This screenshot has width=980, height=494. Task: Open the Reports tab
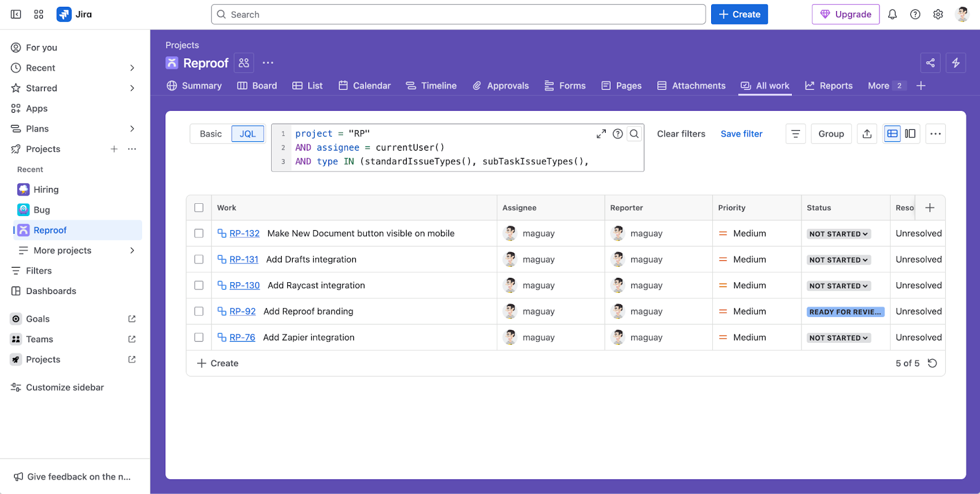[829, 86]
